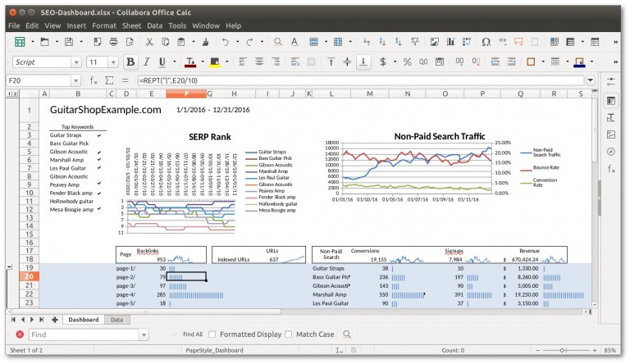Open the font color dropdown arrow

pyautogui.click(x=202, y=61)
